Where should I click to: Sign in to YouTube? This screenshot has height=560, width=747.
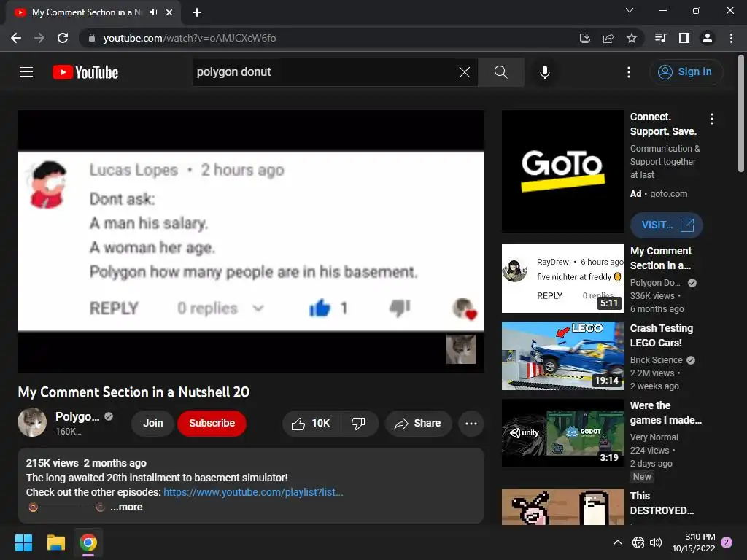(686, 72)
